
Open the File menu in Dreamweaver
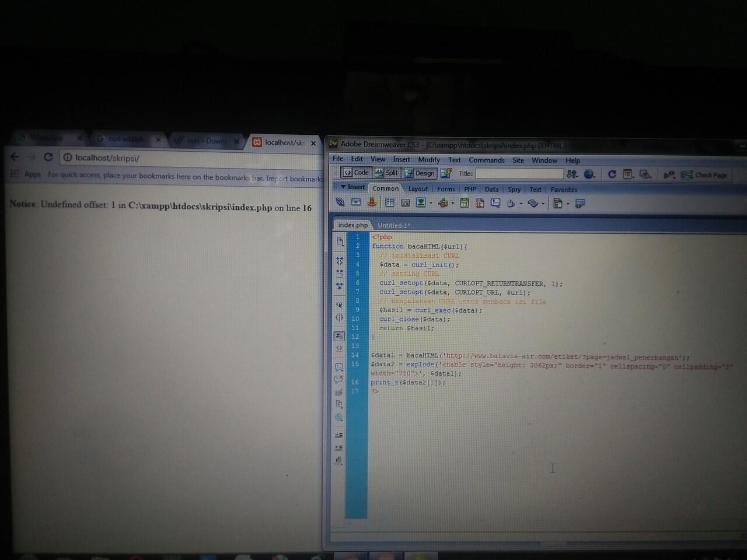point(338,159)
